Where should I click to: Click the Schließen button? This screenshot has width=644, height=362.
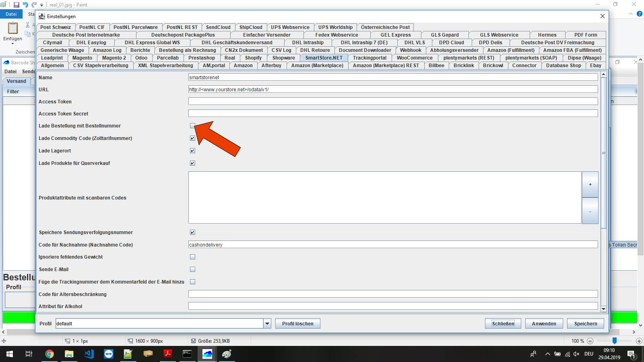pos(503,323)
